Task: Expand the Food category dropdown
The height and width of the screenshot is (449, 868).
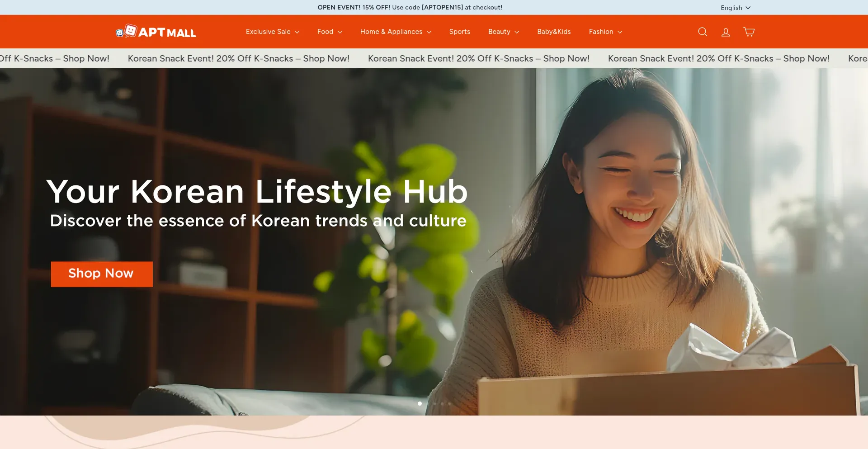Action: pos(330,32)
